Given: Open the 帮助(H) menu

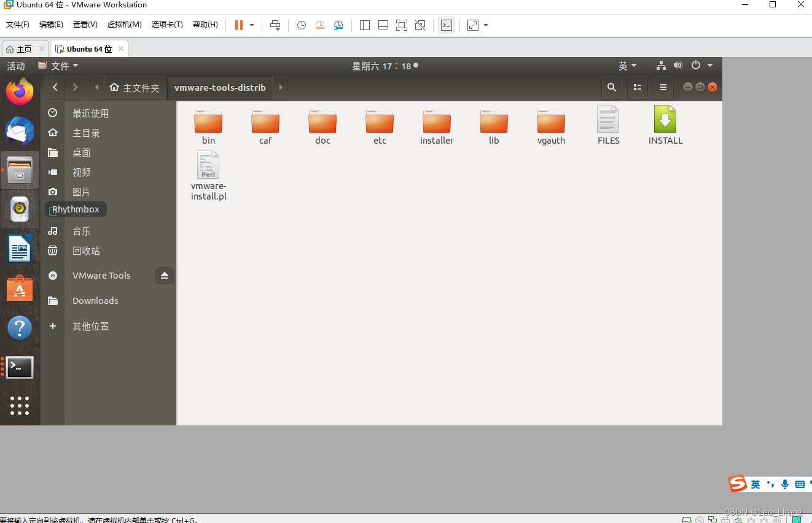Looking at the screenshot, I should click(205, 25).
